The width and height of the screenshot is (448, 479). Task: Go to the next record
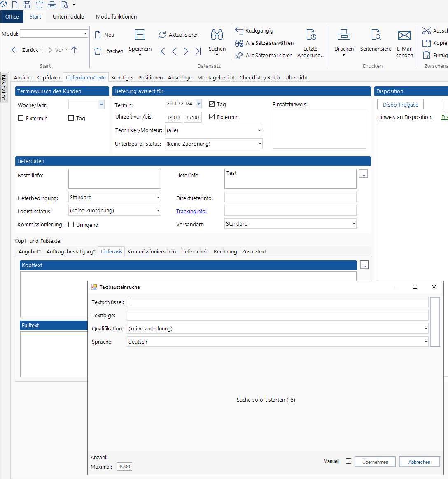[x=186, y=51]
